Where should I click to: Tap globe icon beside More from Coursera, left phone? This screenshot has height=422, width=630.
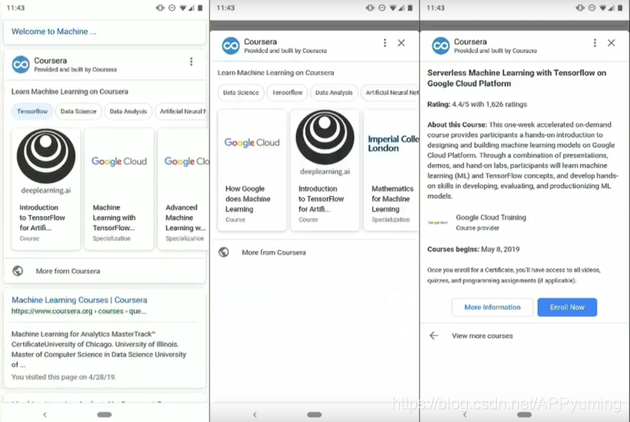click(18, 271)
